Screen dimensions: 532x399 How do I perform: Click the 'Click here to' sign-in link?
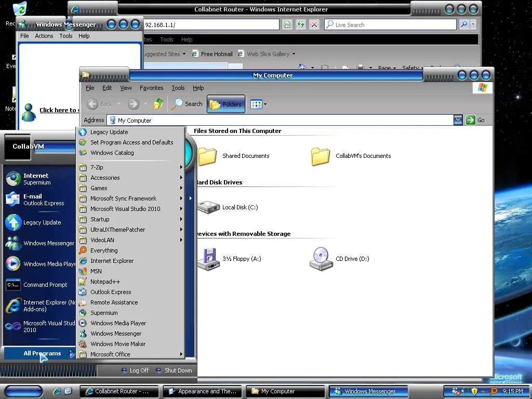(x=59, y=110)
